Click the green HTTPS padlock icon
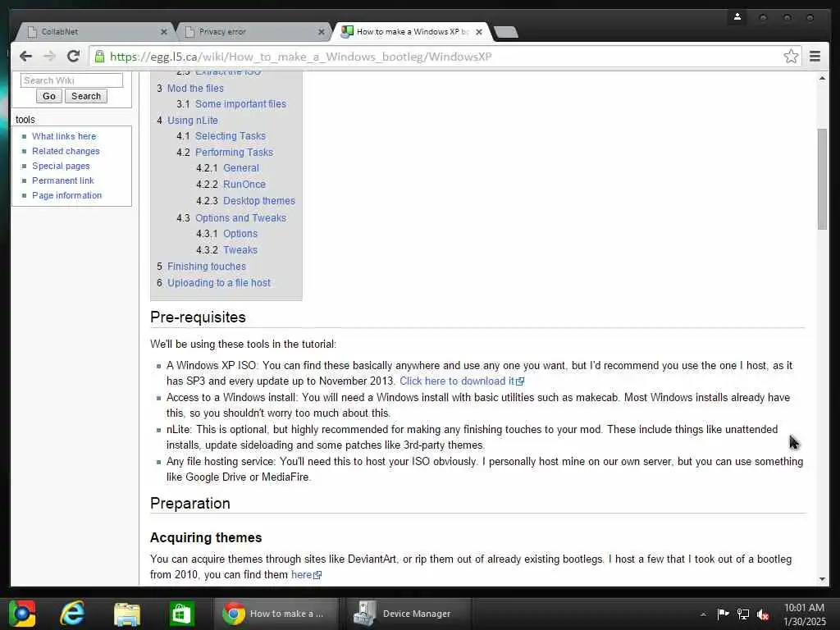The image size is (840, 630). [x=99, y=57]
